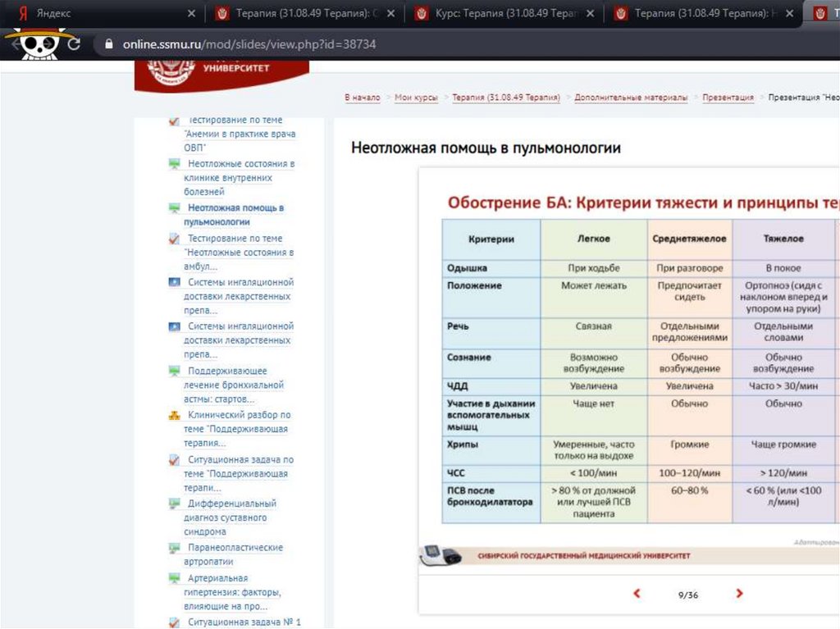Open 'Артериальная гипертензия: факторы' item
Screen dimensions: 840x629
pyautogui.click(x=232, y=592)
